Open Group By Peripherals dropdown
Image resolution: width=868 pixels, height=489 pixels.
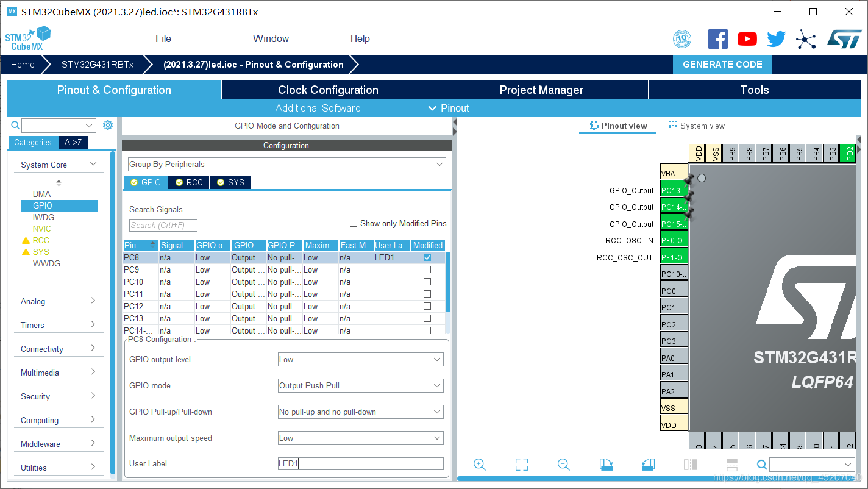[x=286, y=165]
